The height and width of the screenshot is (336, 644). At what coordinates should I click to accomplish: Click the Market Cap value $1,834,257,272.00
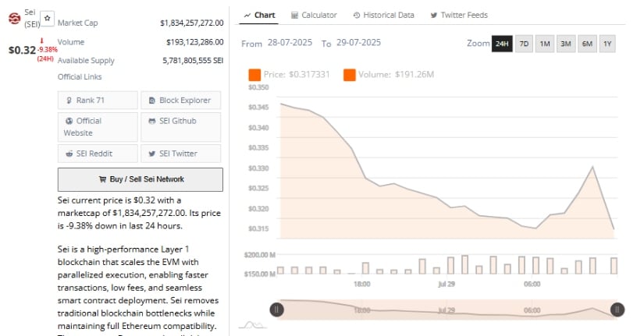coord(192,23)
